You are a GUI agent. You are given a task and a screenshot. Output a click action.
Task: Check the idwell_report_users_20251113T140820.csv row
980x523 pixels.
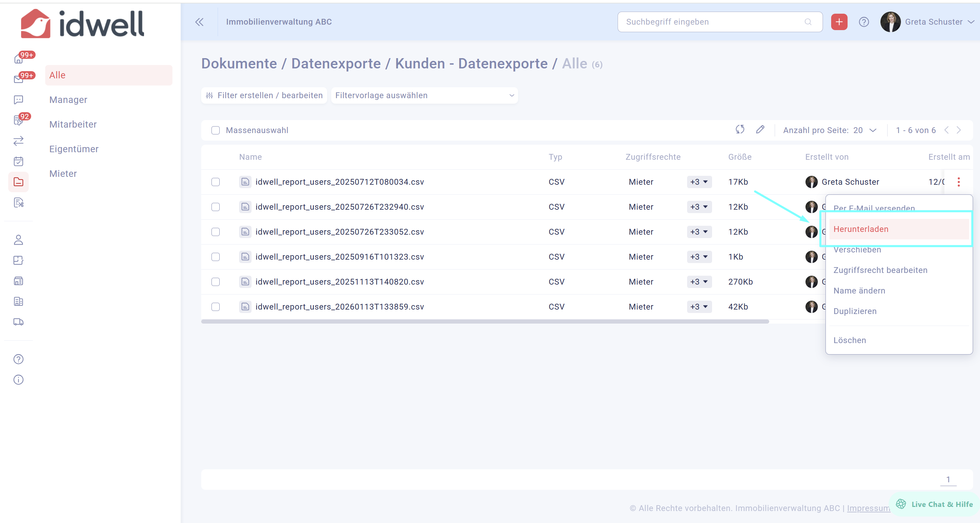(216, 282)
